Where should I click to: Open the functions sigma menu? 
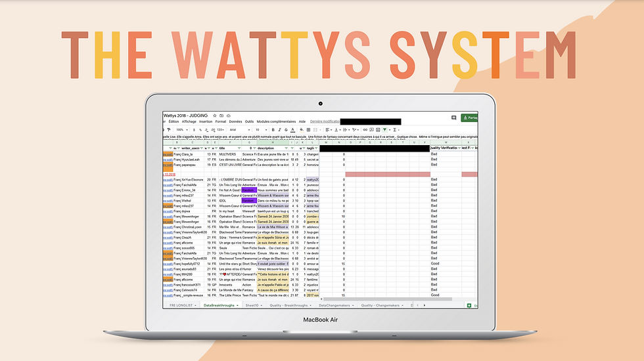tap(395, 130)
